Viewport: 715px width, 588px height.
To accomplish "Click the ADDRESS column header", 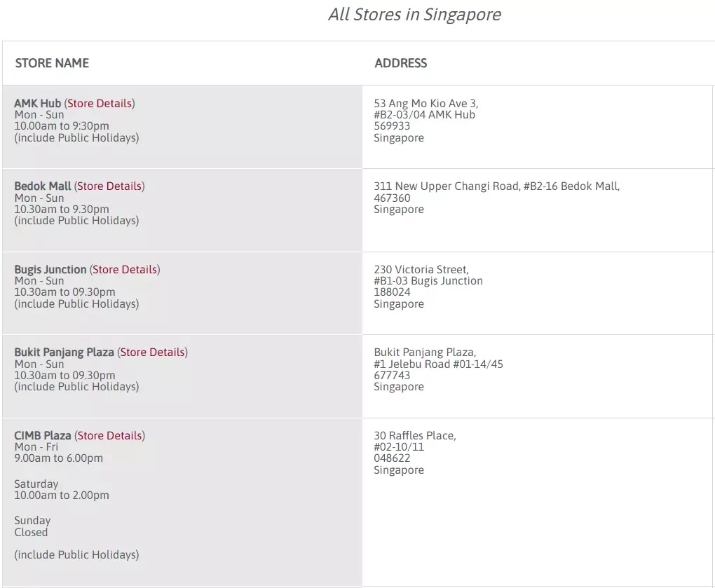I will click(401, 63).
